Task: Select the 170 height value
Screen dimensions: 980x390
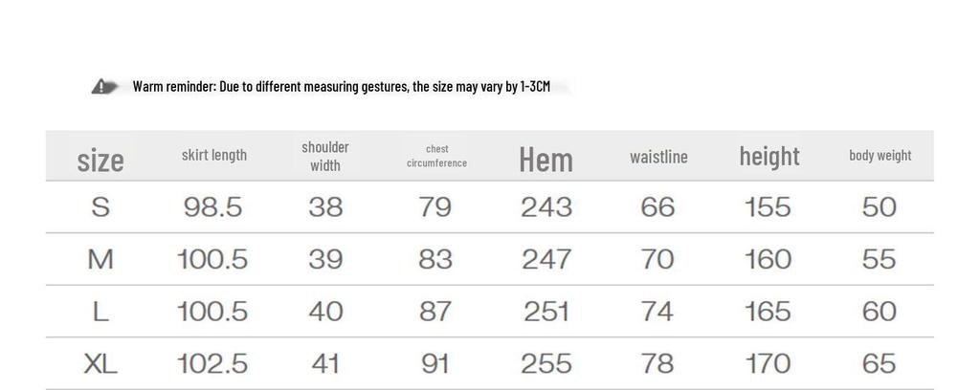Action: (768, 363)
